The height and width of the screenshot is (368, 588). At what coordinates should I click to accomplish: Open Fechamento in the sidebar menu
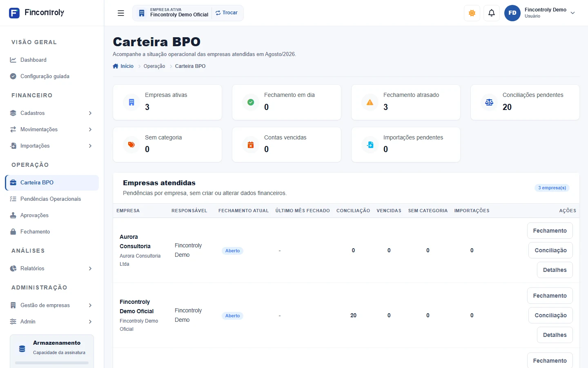[52, 232]
